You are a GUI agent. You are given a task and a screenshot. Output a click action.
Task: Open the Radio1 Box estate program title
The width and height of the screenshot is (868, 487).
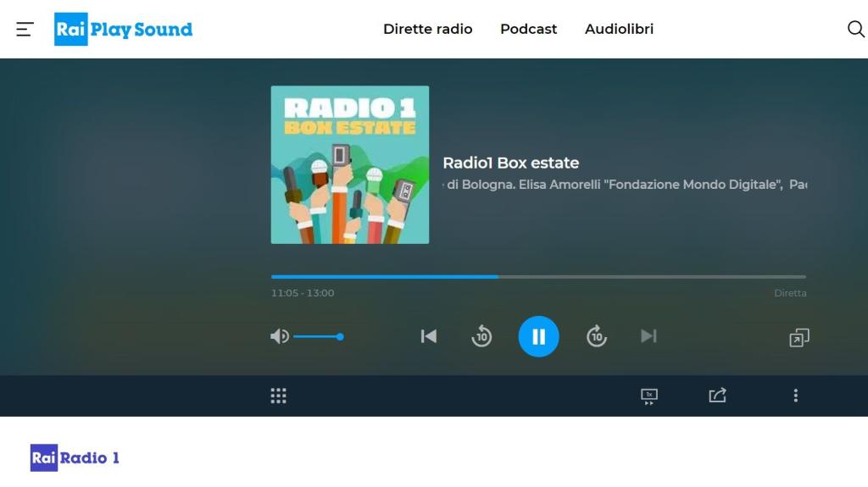[x=510, y=163]
